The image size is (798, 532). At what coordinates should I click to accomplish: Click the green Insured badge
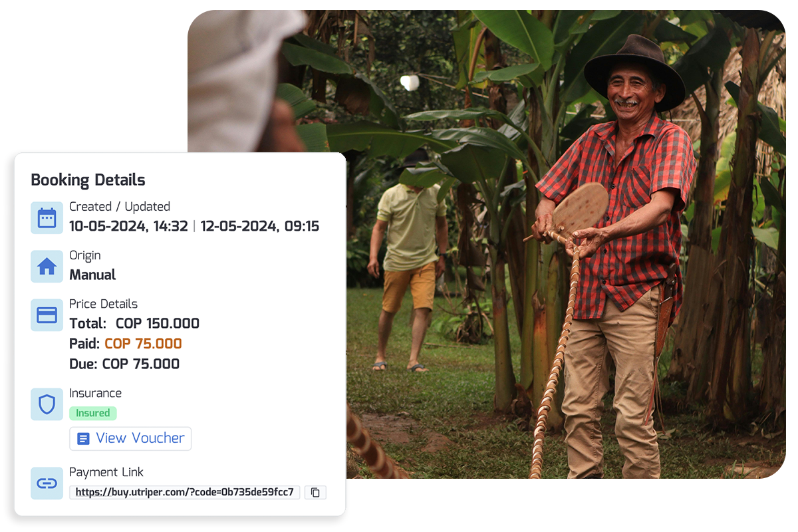pos(93,413)
